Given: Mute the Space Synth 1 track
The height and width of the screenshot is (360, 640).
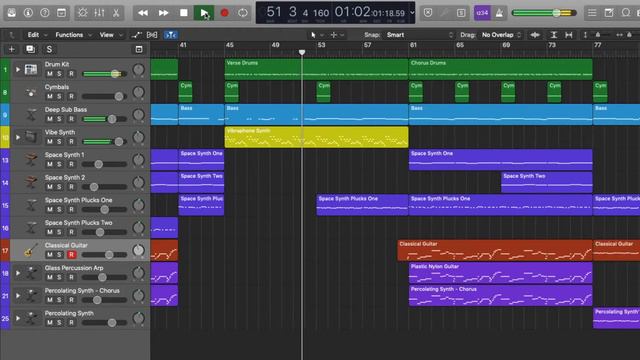Looking at the screenshot, I should [x=49, y=164].
